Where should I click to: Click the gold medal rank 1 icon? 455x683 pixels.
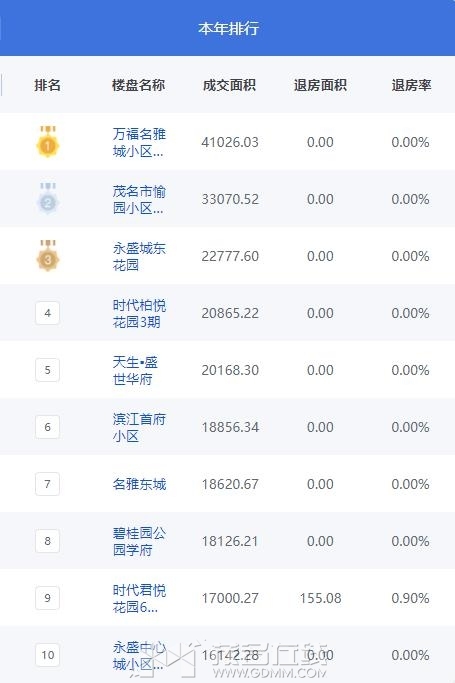pos(48,142)
